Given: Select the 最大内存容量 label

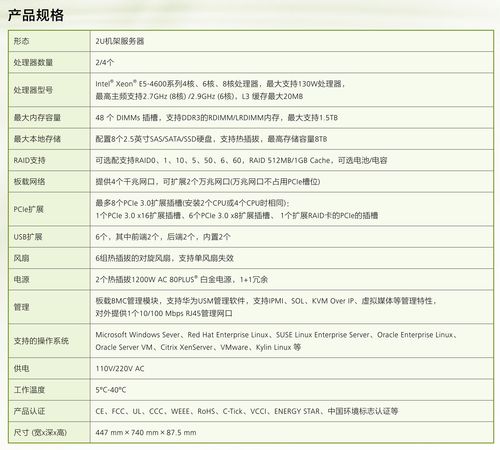Looking at the screenshot, I should pos(37,117).
